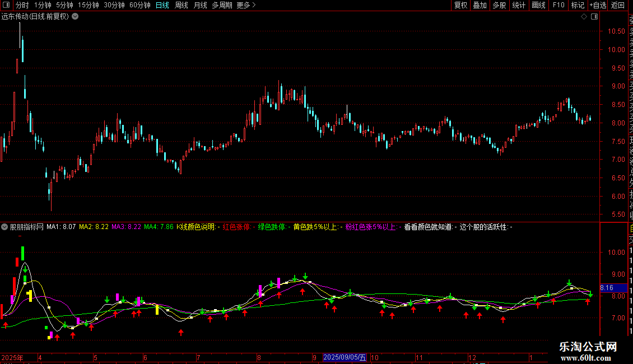Select the 周线 weekly period tab

click(181, 5)
